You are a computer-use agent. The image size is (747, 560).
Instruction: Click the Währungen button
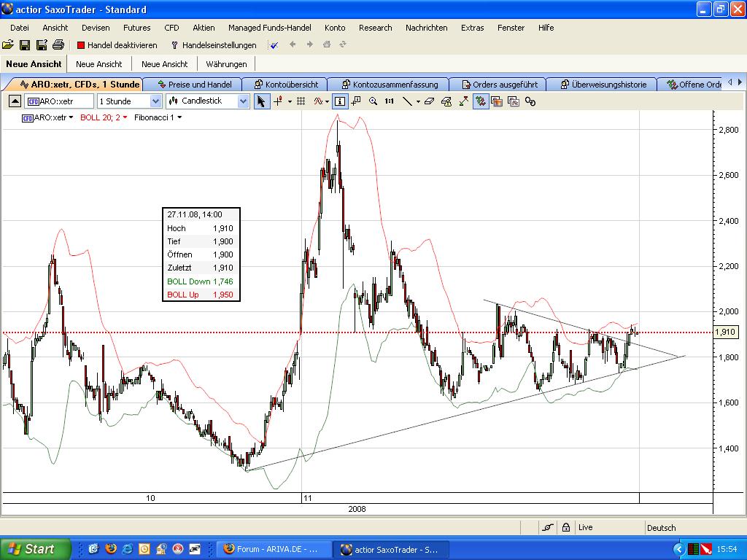click(x=226, y=64)
